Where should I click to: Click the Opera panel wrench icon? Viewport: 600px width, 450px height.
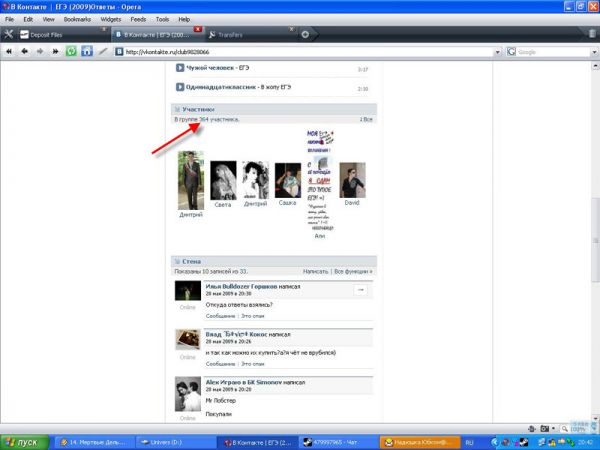coord(9,34)
